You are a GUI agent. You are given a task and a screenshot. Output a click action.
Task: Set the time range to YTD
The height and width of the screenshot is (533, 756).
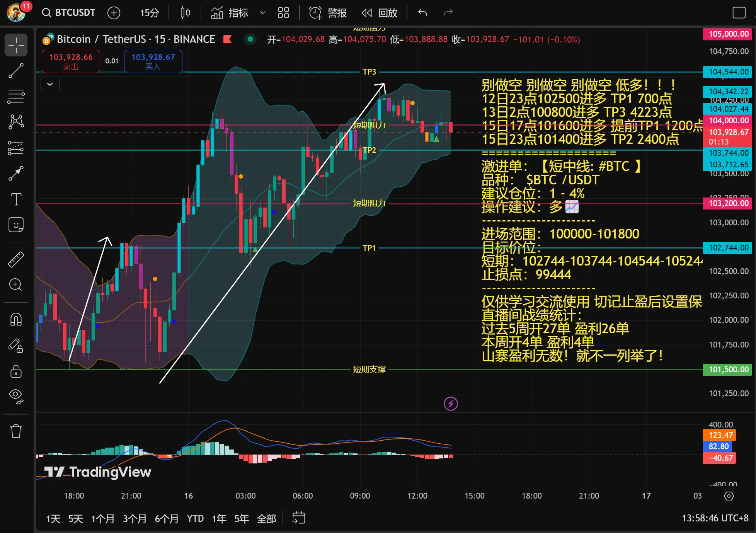coord(195,518)
